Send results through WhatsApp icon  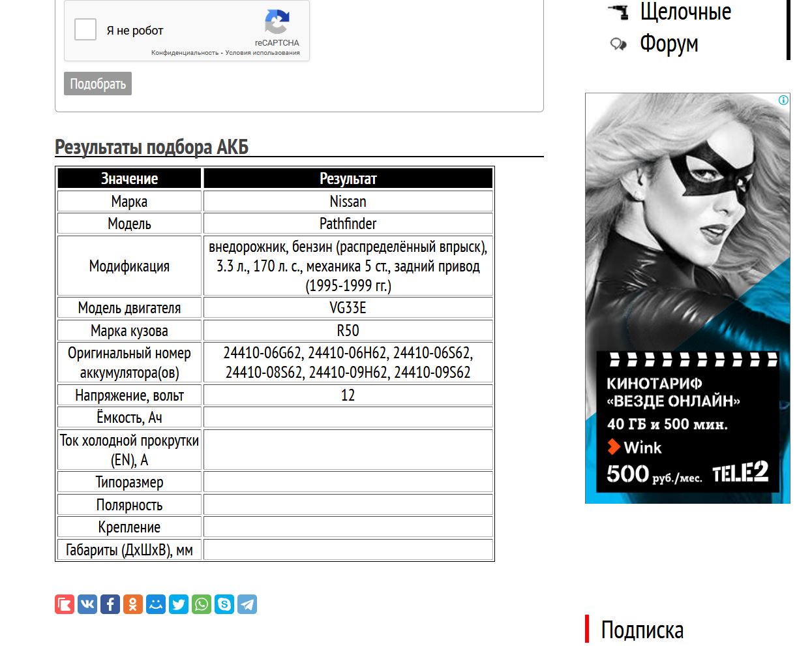[202, 604]
